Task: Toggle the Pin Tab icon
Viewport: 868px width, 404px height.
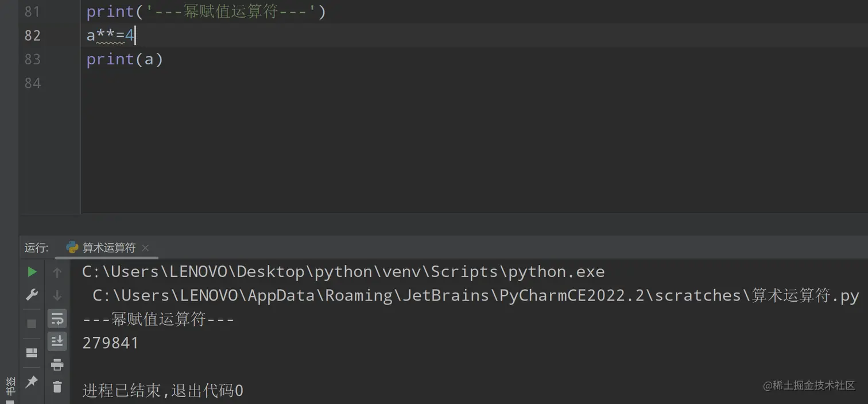Action: (x=32, y=381)
